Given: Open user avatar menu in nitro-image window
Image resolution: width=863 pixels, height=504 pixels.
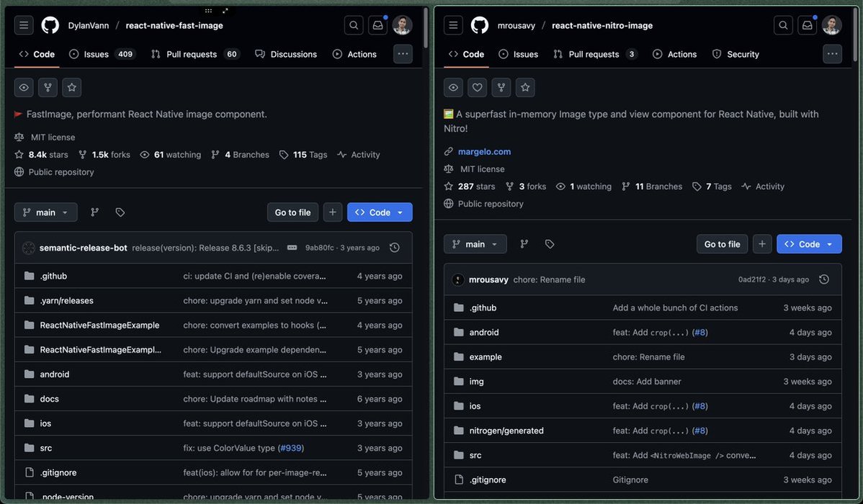Looking at the screenshot, I should click(831, 25).
